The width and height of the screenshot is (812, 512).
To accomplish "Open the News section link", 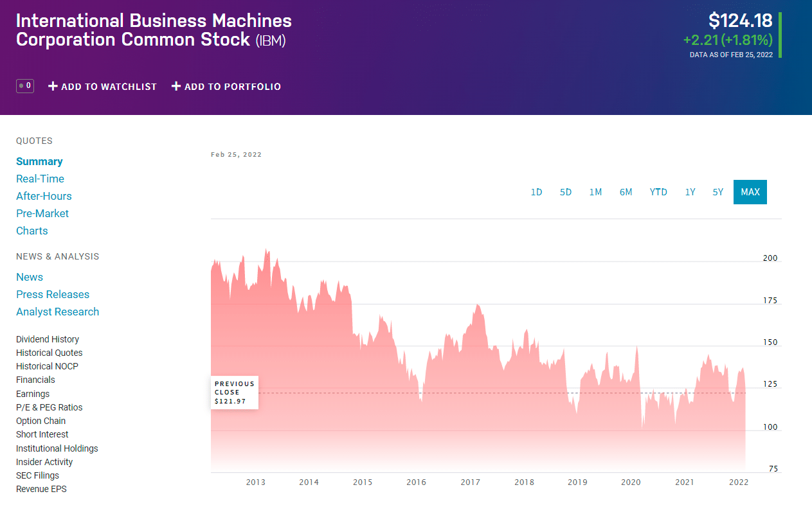I will pos(30,277).
